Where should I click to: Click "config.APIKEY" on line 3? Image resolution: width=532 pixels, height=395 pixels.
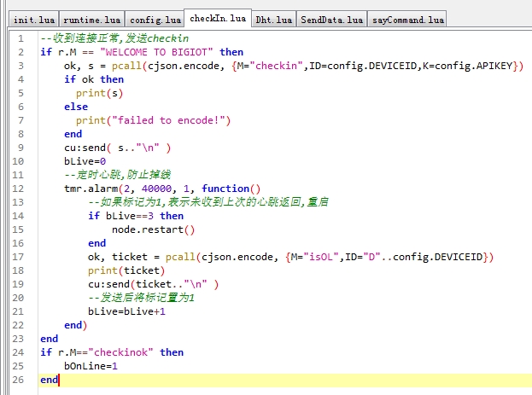tap(473, 66)
